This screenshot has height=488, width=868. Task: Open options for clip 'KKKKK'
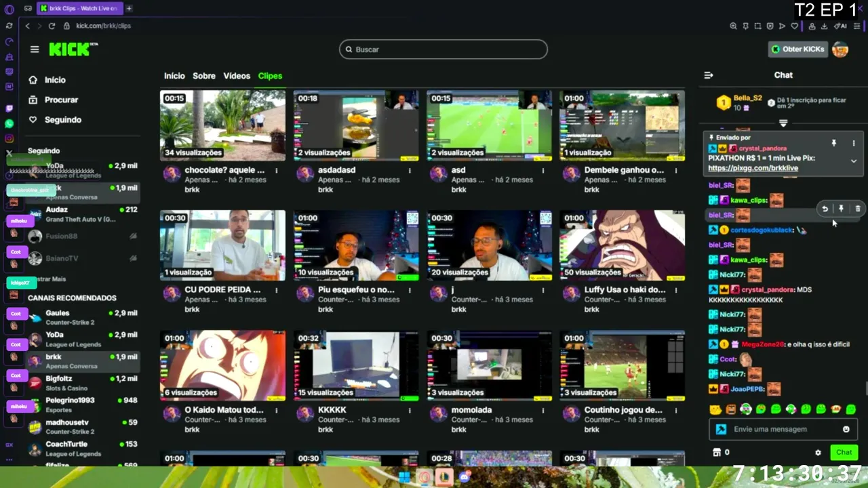410,410
